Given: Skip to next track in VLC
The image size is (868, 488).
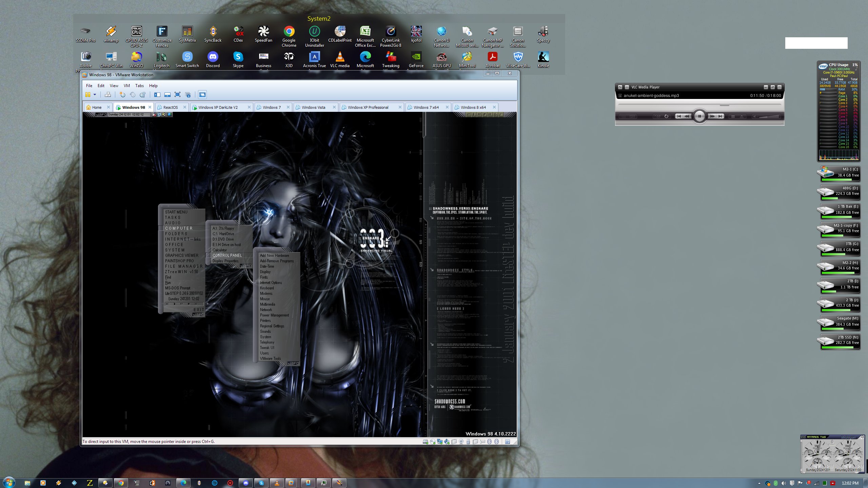Looking at the screenshot, I should click(720, 116).
